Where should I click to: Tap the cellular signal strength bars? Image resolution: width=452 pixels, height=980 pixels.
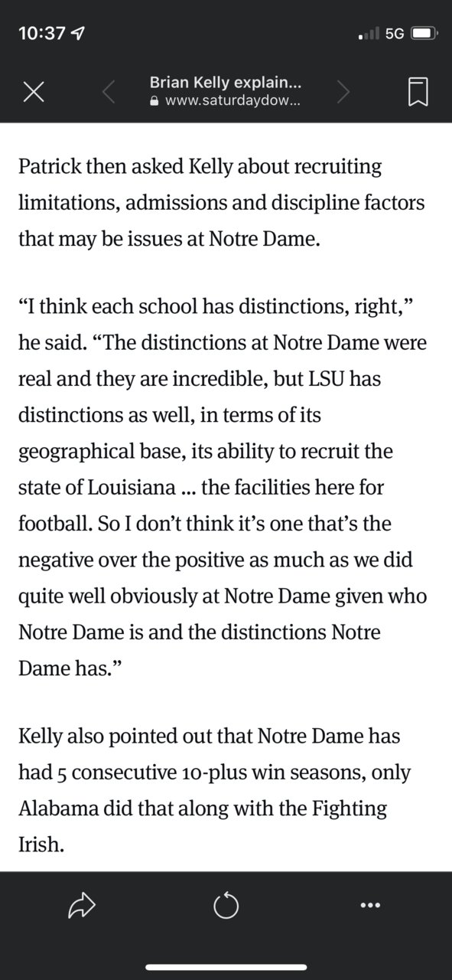(x=369, y=34)
